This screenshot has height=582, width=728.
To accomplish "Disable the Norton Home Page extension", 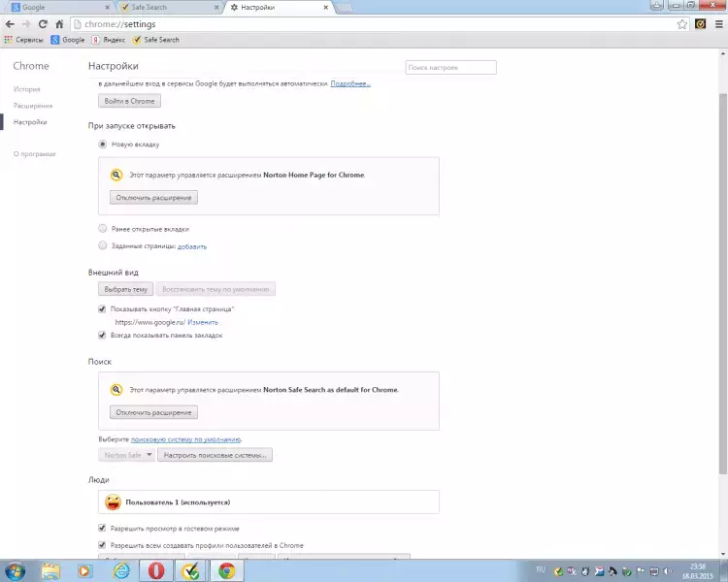I will [x=153, y=197].
